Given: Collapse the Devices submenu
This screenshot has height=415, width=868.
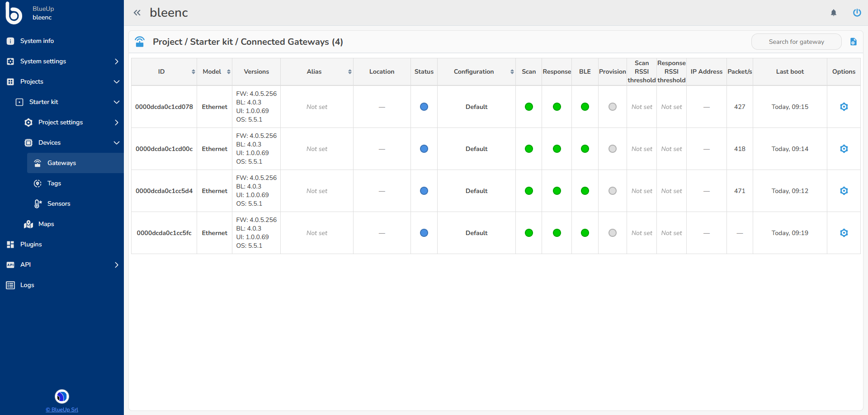Looking at the screenshot, I should (x=116, y=143).
